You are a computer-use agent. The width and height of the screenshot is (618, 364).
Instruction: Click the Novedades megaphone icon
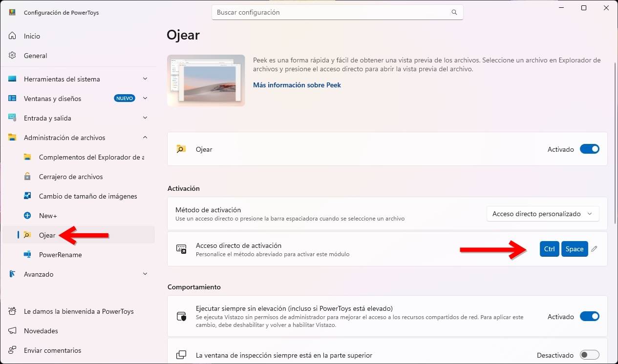point(13,331)
